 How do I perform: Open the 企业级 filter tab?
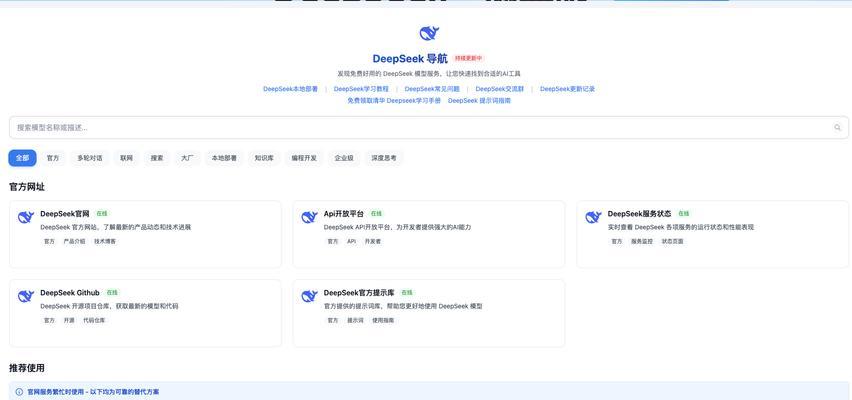tap(344, 158)
